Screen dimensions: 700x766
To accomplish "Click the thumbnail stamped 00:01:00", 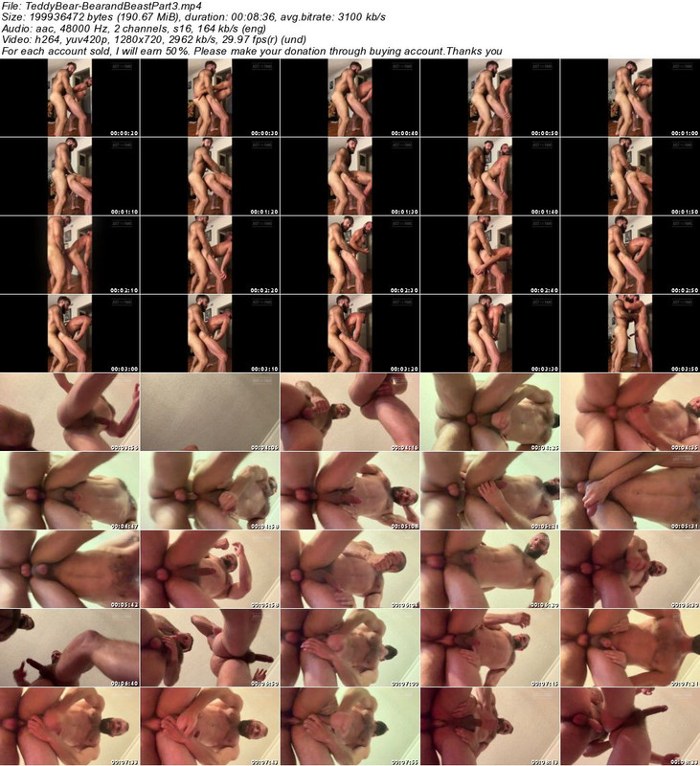I will pyautogui.click(x=629, y=97).
